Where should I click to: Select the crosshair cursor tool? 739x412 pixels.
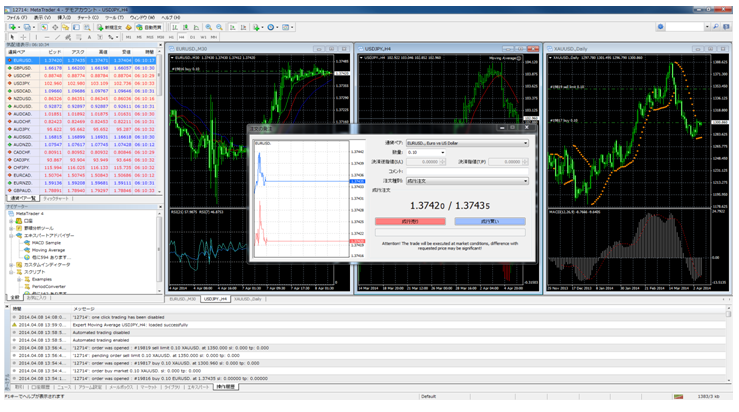[x=23, y=36]
